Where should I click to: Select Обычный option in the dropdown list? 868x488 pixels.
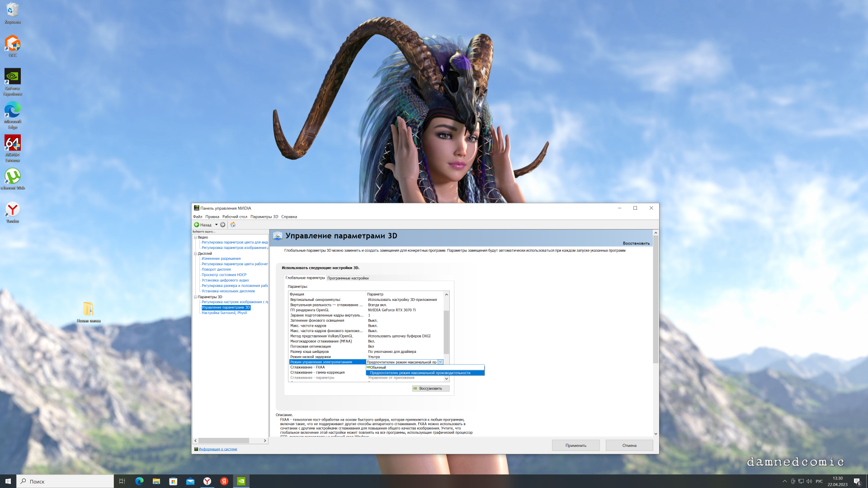pos(378,367)
